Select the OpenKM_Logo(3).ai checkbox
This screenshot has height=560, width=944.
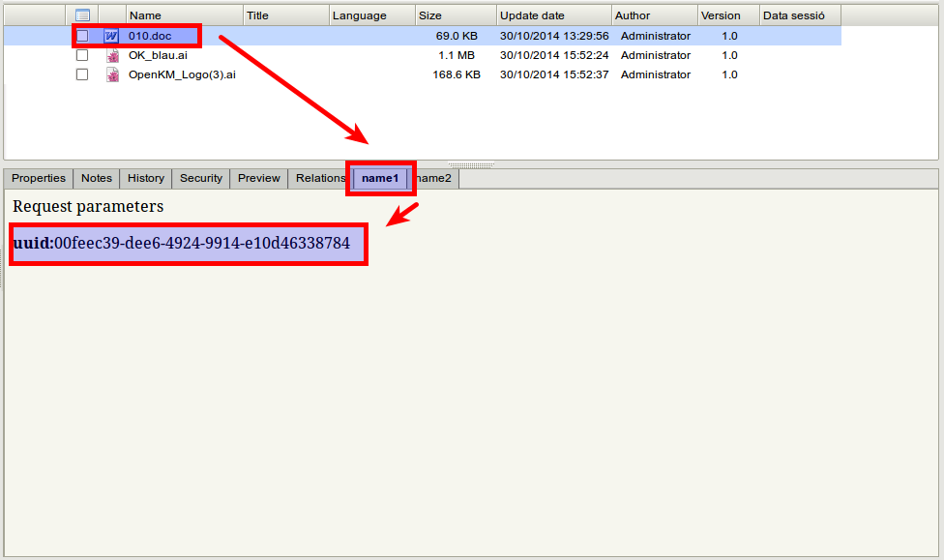pos(82,74)
